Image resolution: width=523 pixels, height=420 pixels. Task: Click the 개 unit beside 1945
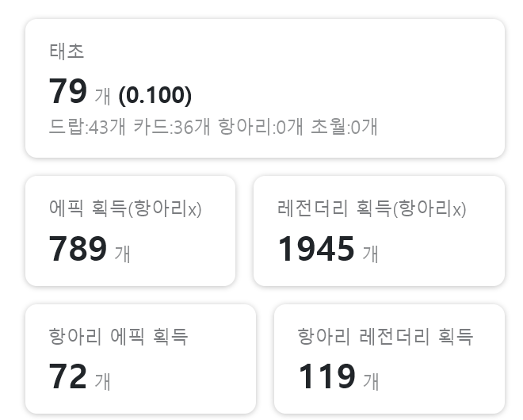pos(371,254)
